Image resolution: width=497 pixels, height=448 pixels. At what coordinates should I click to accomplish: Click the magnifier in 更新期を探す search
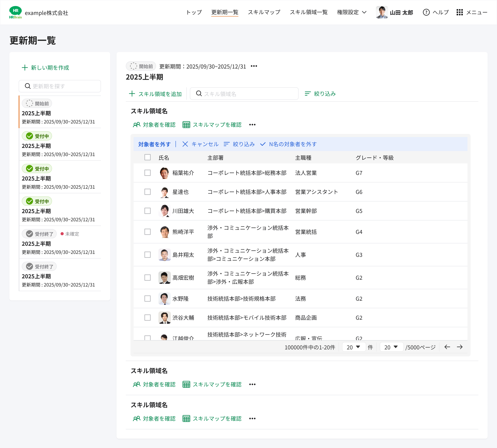click(x=28, y=86)
